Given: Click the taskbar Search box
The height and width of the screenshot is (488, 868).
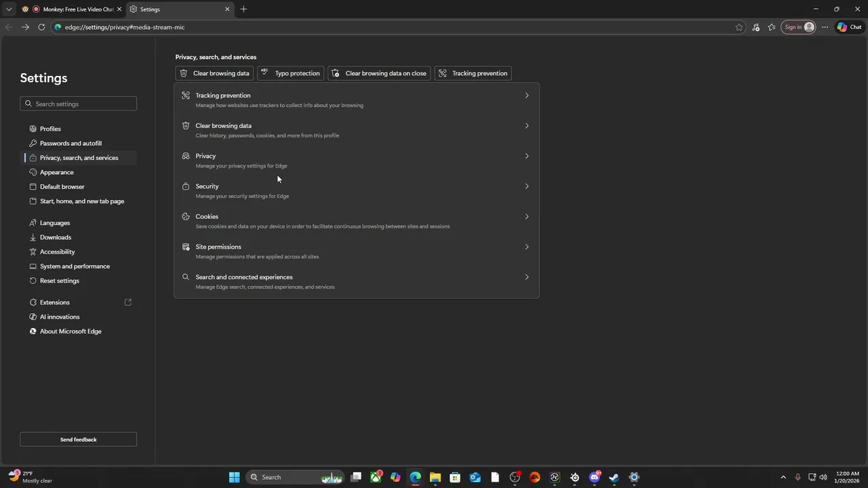Looking at the screenshot, I should pyautogui.click(x=295, y=477).
